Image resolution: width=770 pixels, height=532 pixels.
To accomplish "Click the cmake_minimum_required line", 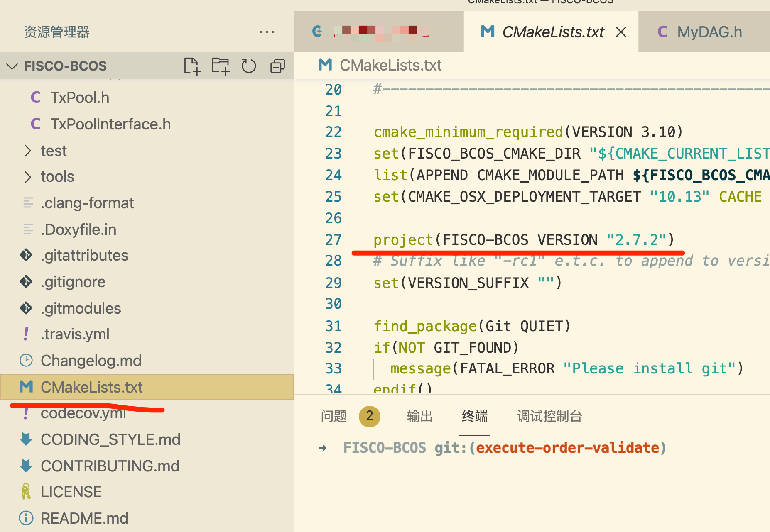I will point(528,132).
